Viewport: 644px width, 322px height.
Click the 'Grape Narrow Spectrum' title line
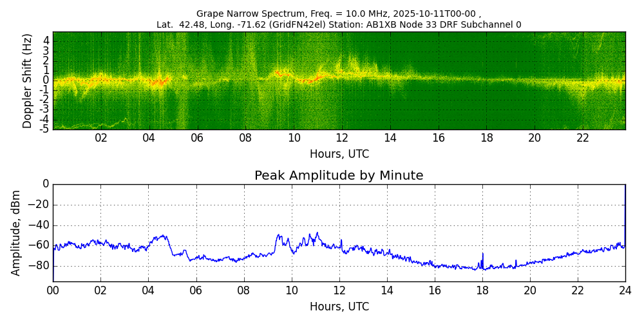pos(339,14)
